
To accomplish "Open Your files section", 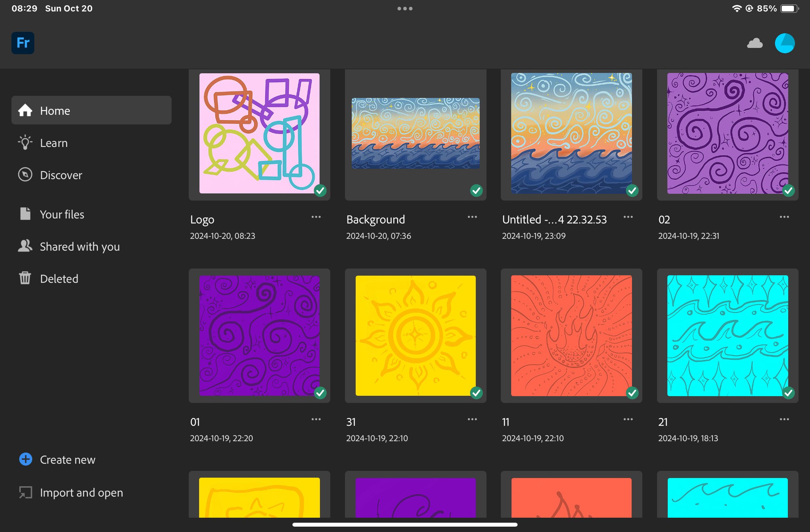I will coord(62,214).
